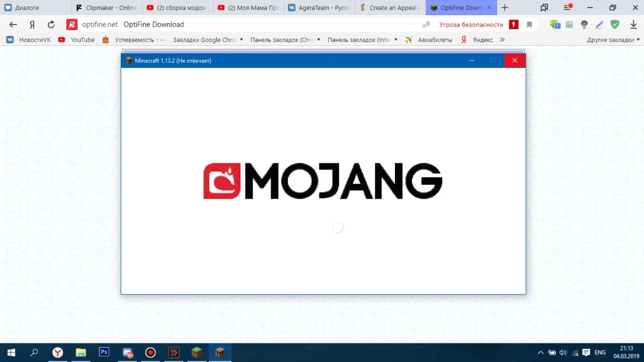Go back with the browser back arrow

(x=13, y=24)
